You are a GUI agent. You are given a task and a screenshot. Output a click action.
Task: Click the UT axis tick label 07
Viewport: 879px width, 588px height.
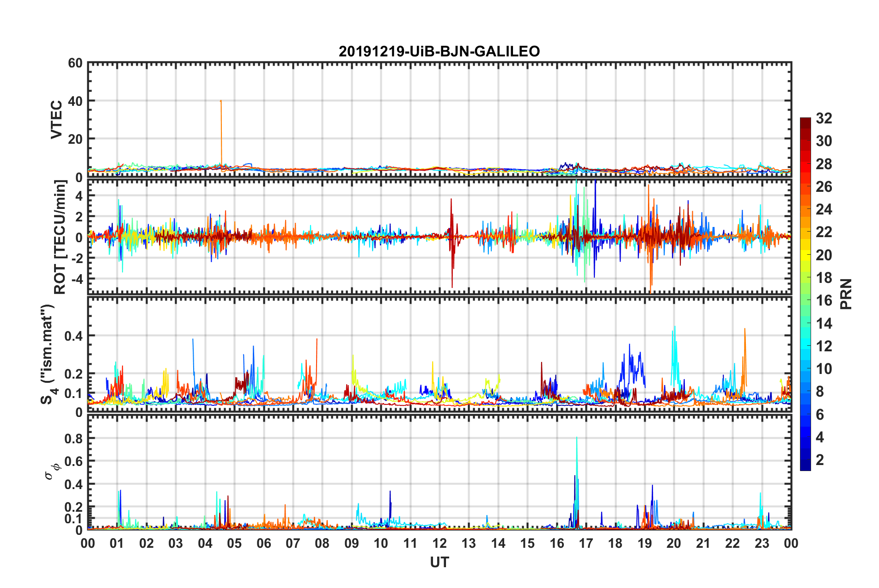[x=293, y=543]
